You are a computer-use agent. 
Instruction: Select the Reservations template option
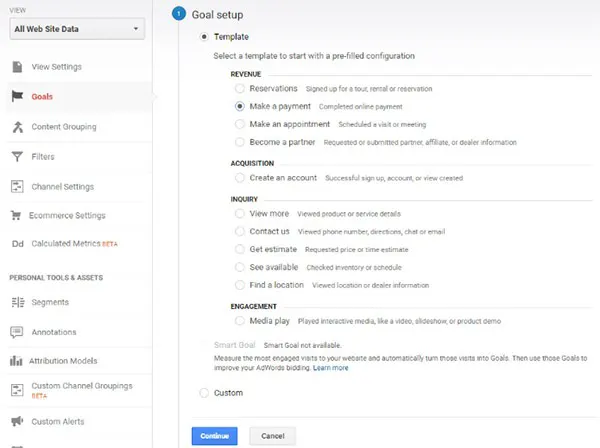pyautogui.click(x=240, y=88)
